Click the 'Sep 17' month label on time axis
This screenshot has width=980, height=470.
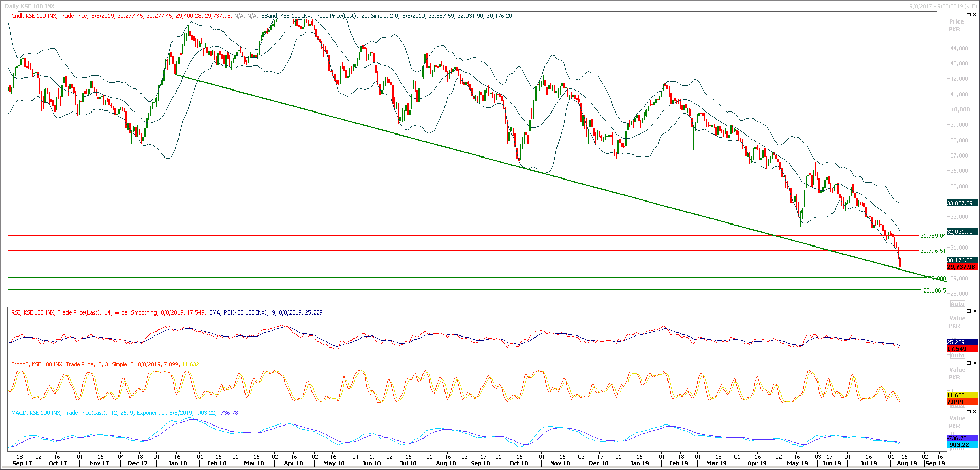click(x=22, y=463)
